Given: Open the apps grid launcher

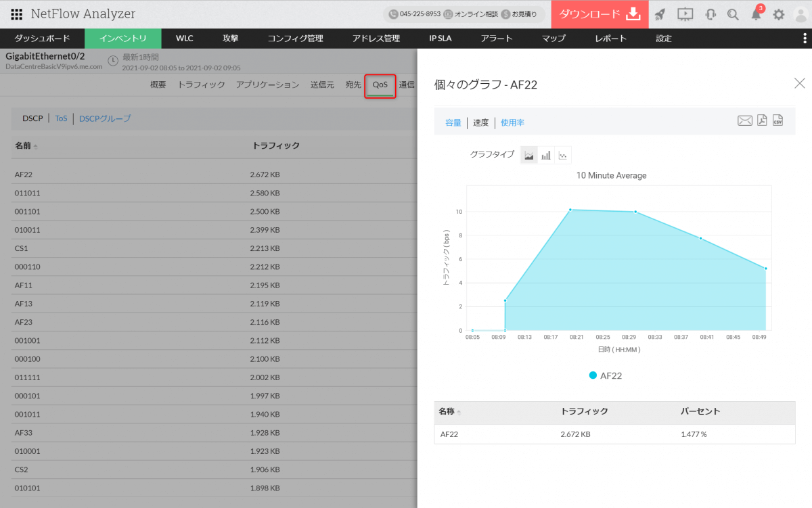Looking at the screenshot, I should (x=17, y=14).
